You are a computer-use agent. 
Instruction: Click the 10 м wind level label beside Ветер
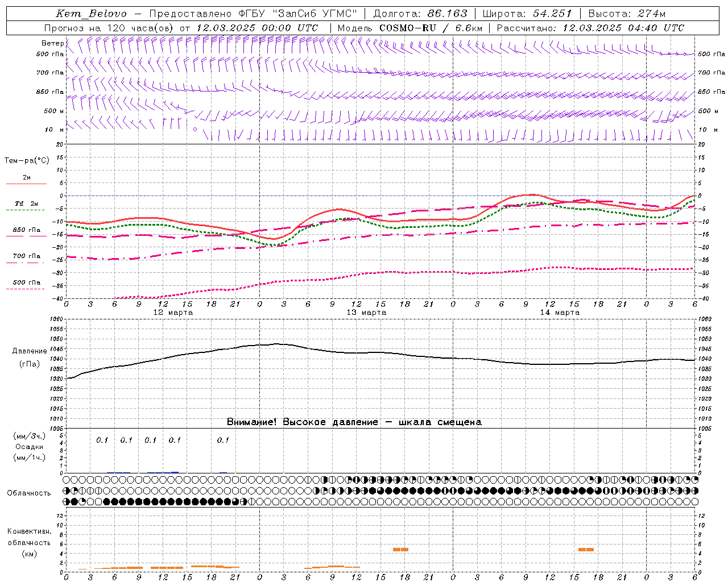click(55, 130)
